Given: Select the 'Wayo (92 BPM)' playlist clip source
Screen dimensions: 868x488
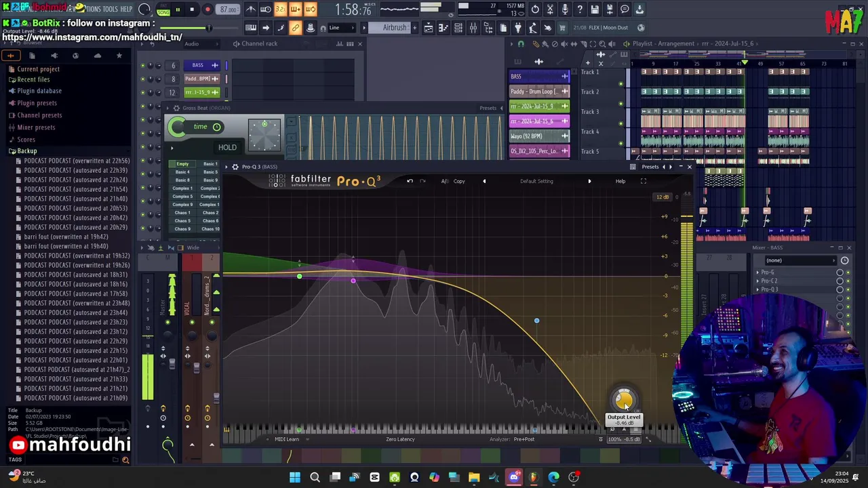Looking at the screenshot, I should pyautogui.click(x=540, y=136).
